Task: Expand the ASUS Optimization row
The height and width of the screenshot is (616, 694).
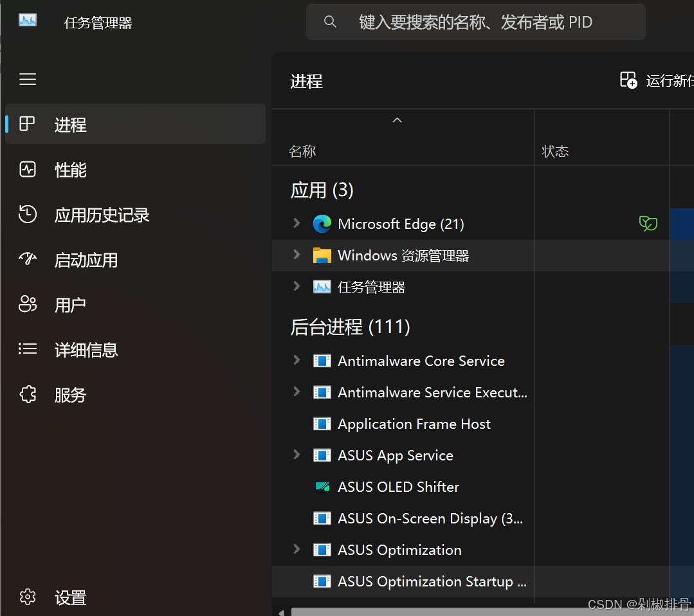Action: (x=297, y=548)
